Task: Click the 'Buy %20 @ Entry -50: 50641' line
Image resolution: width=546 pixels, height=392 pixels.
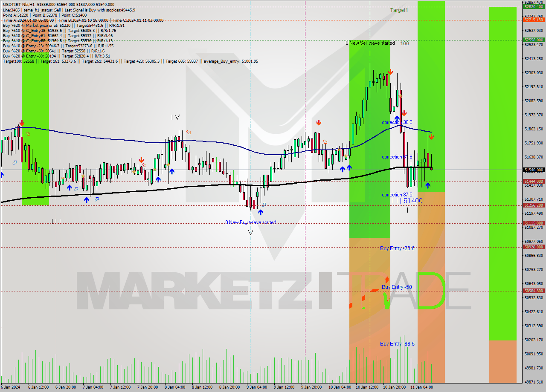Action: coord(54,51)
